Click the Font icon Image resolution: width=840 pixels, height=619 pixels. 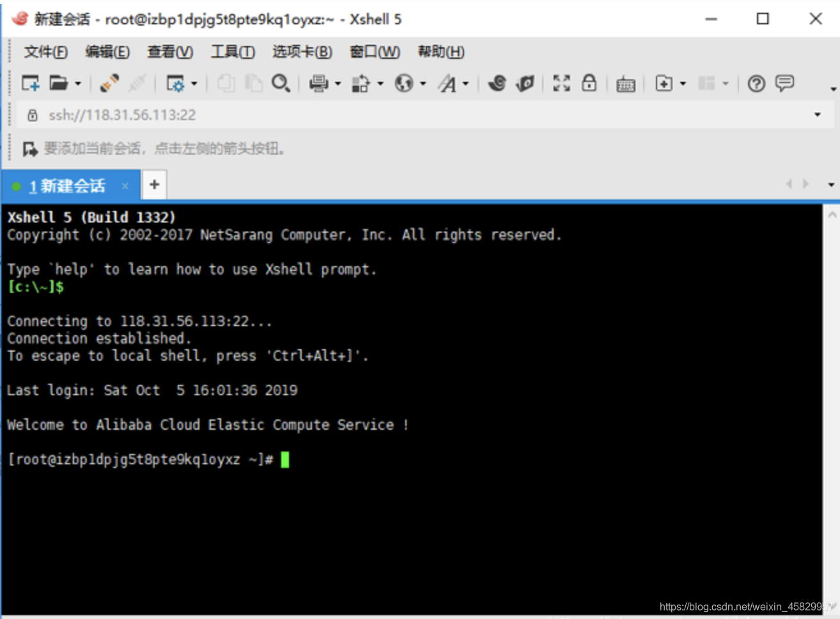click(447, 83)
